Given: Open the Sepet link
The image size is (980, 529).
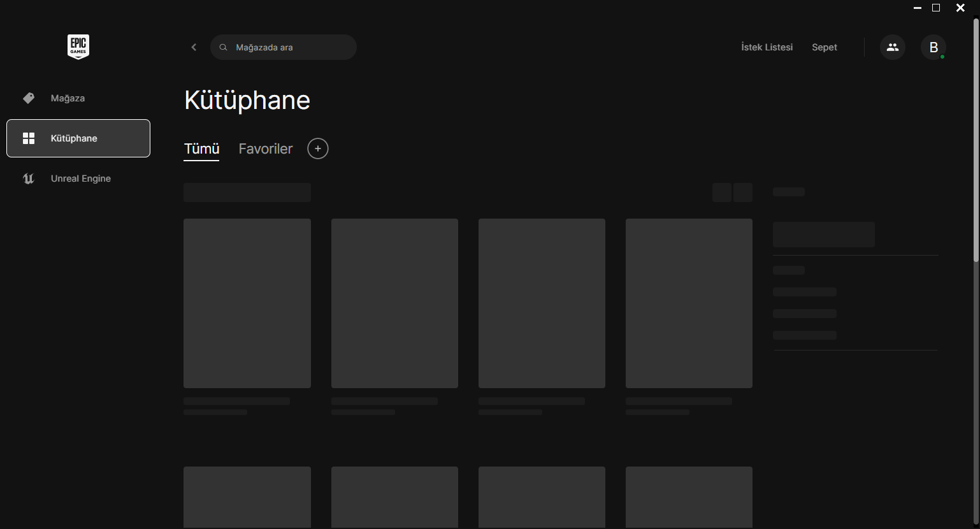Looking at the screenshot, I should [825, 47].
